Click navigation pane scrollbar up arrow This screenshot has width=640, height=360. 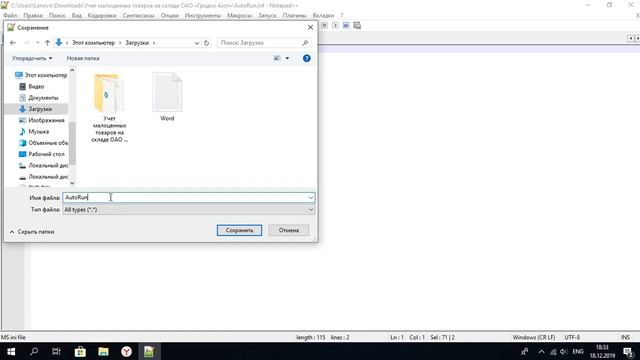(72, 70)
